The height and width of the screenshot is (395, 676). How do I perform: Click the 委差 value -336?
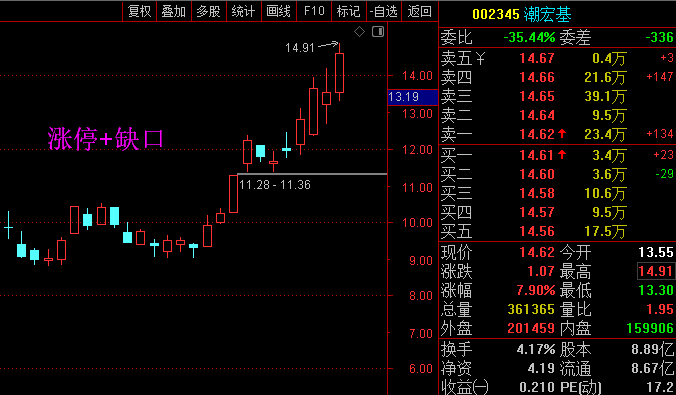coord(660,38)
